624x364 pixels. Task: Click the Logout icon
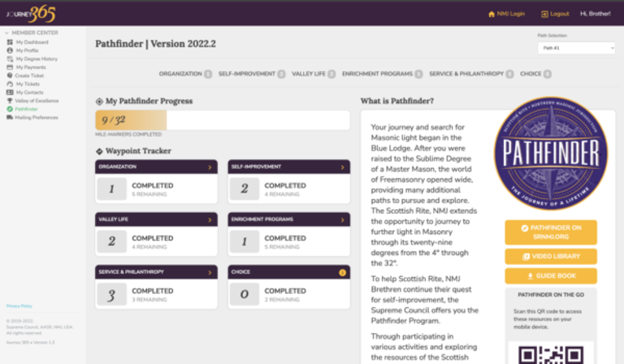coord(544,14)
